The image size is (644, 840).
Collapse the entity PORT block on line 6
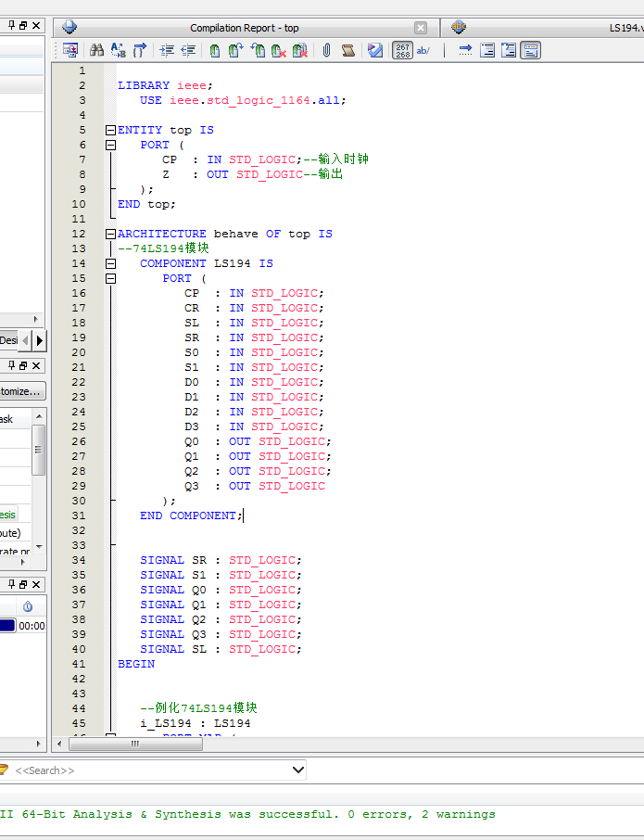tap(111, 145)
